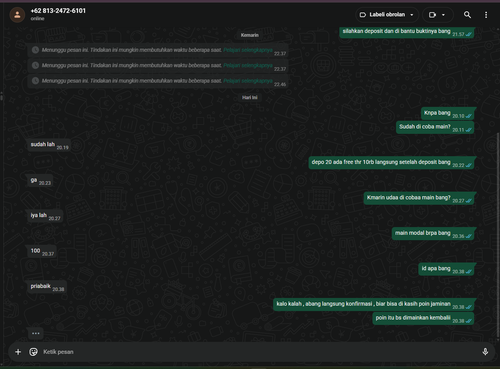500x369 pixels.
Task: Click the Hari ini date separator
Action: (x=250, y=97)
